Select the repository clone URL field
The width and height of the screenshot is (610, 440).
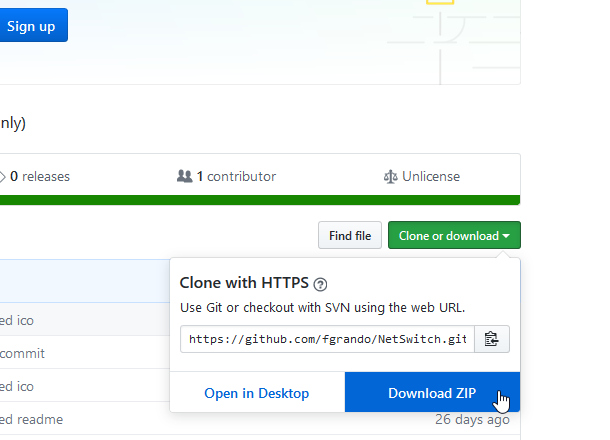(327, 339)
